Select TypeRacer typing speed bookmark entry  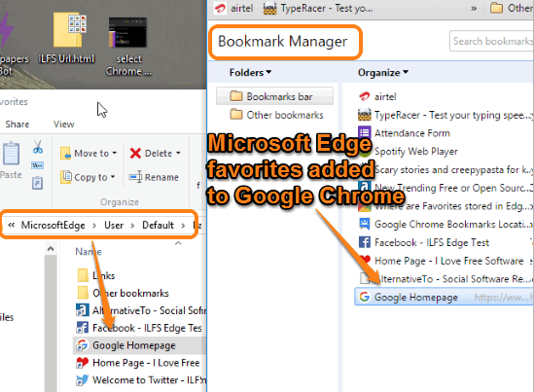tap(445, 115)
